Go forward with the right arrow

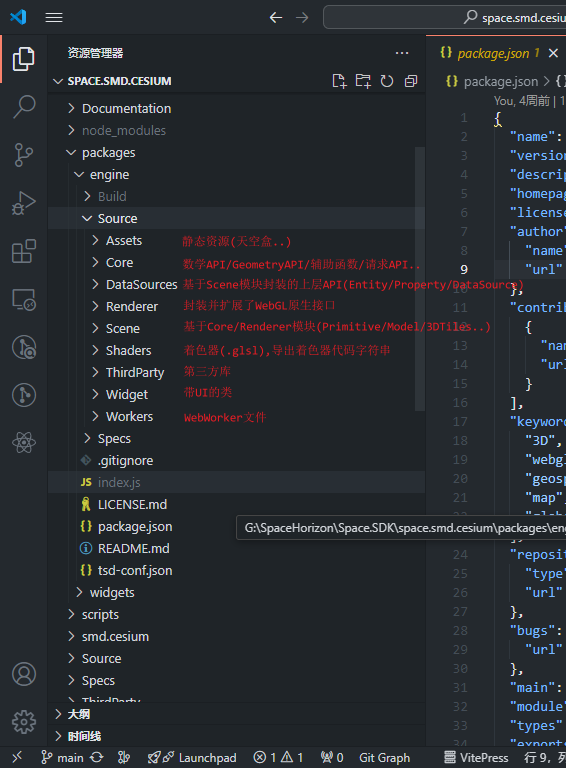(x=302, y=18)
